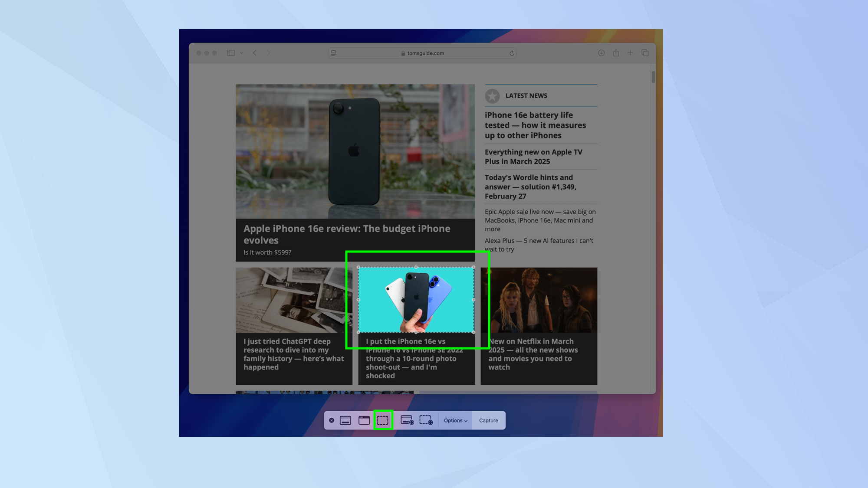Image resolution: width=868 pixels, height=488 pixels.
Task: Toggle the Safari sidebar
Action: tap(230, 52)
